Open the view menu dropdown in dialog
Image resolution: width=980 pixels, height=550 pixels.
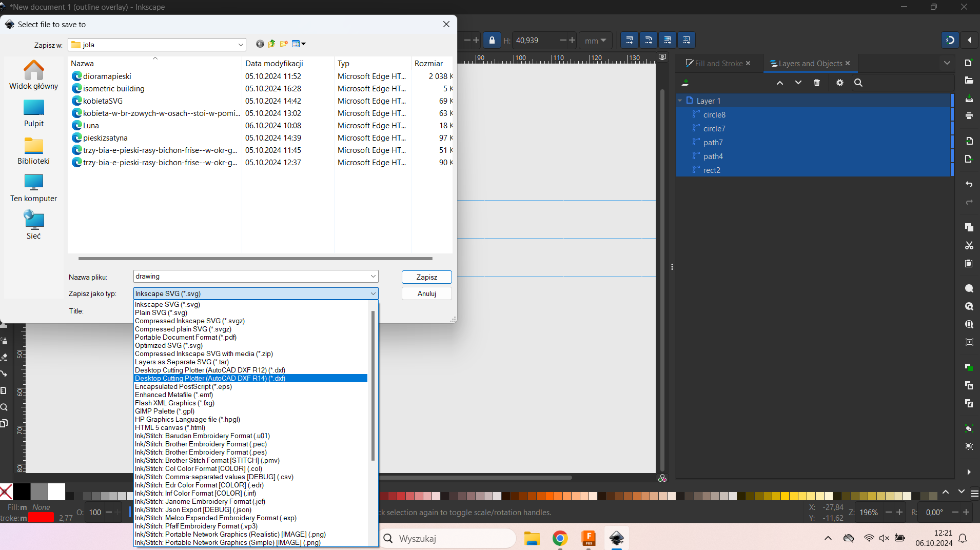(299, 44)
